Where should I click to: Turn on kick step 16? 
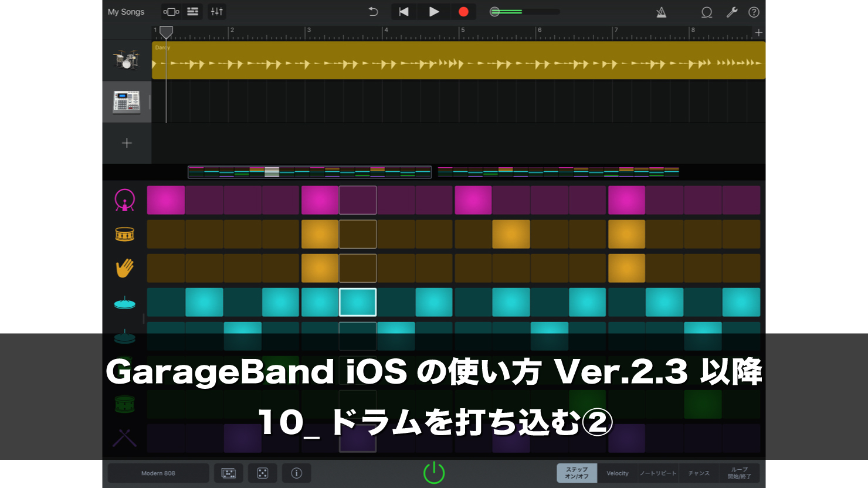pyautogui.click(x=741, y=200)
